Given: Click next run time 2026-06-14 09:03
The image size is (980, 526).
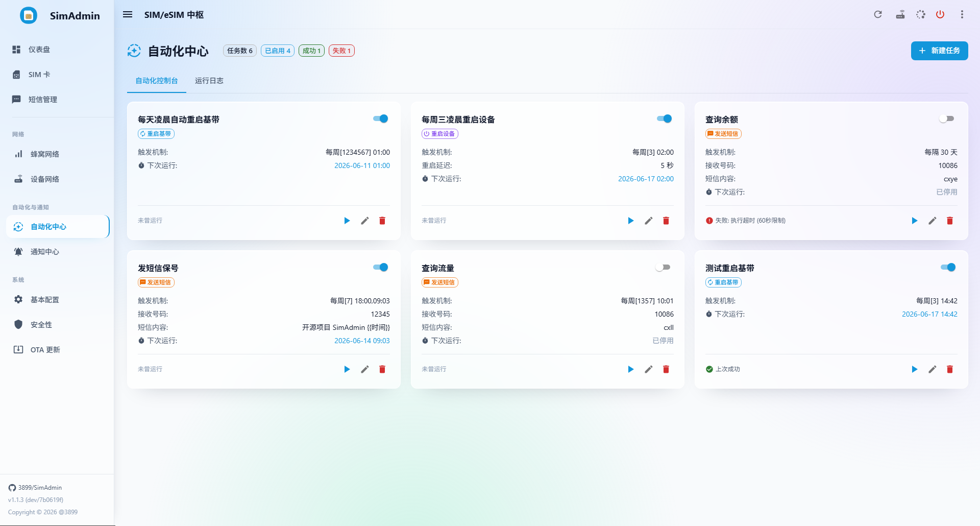Looking at the screenshot, I should pyautogui.click(x=362, y=341).
